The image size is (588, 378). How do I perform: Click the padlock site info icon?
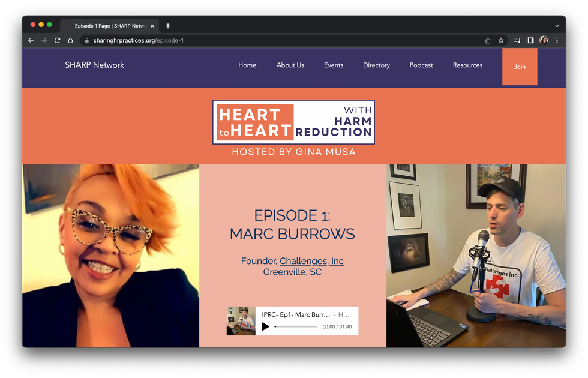click(86, 41)
